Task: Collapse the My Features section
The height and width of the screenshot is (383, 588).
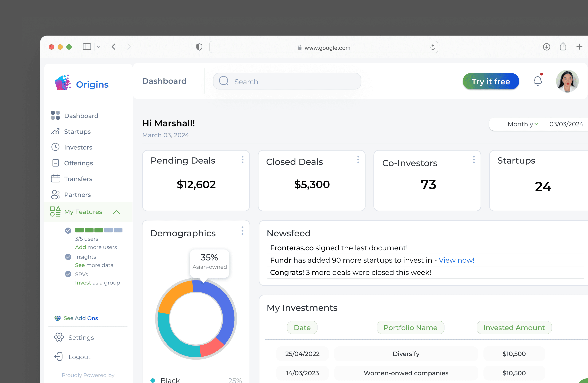Action: [x=116, y=212]
